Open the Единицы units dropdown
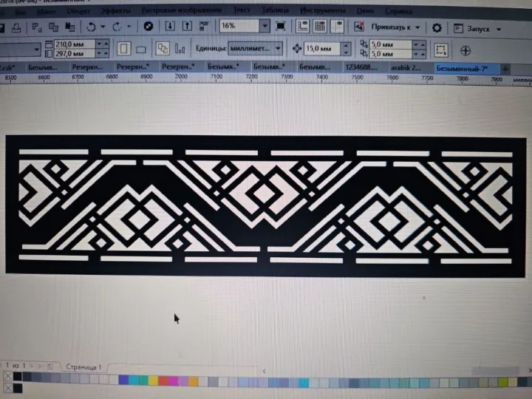Viewport: 532px width, 399px height. (255, 49)
